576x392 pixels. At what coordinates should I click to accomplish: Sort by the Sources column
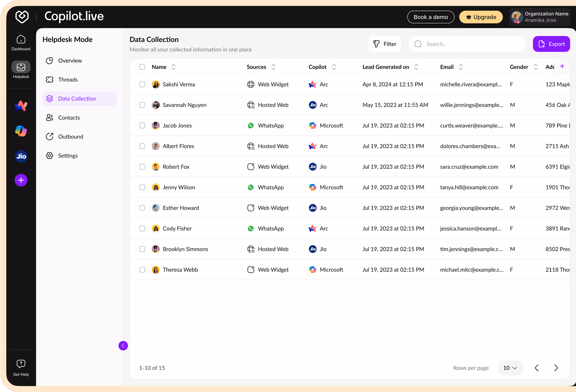pos(273,67)
